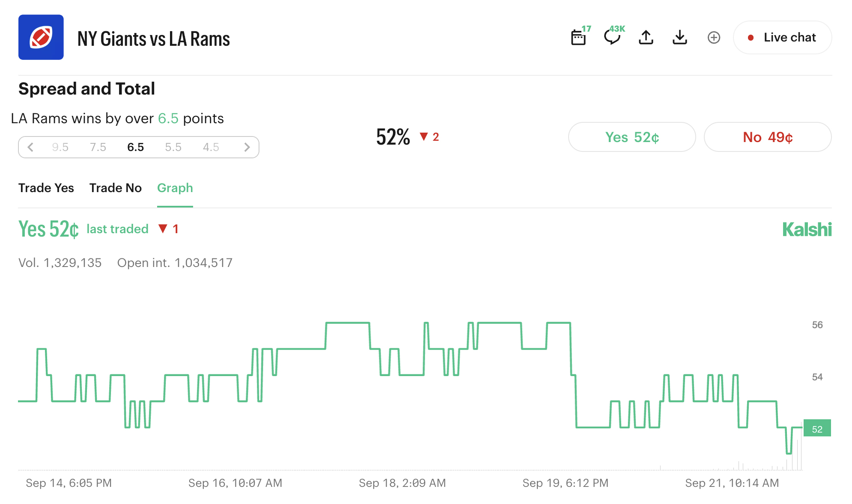This screenshot has width=852, height=504.
Task: Click the No 49¢ button
Action: 768,137
